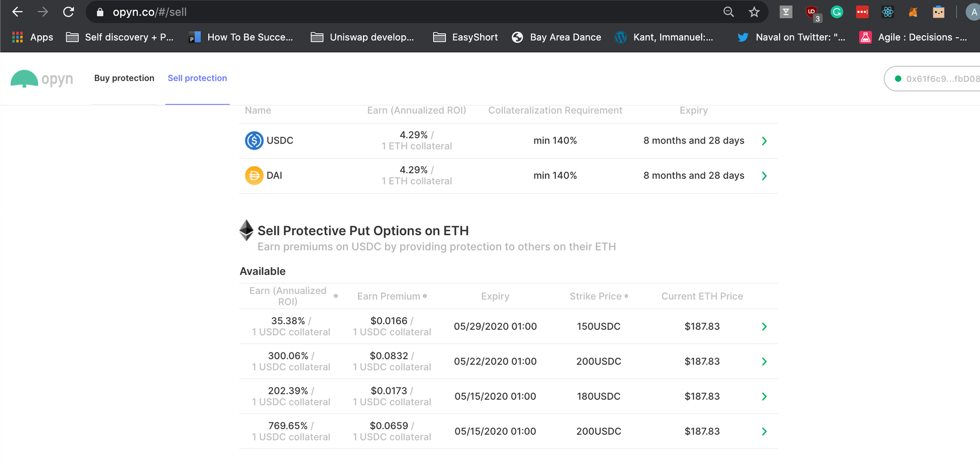This screenshot has height=464, width=980.
Task: Expand the DAI row chevron
Action: pos(764,176)
